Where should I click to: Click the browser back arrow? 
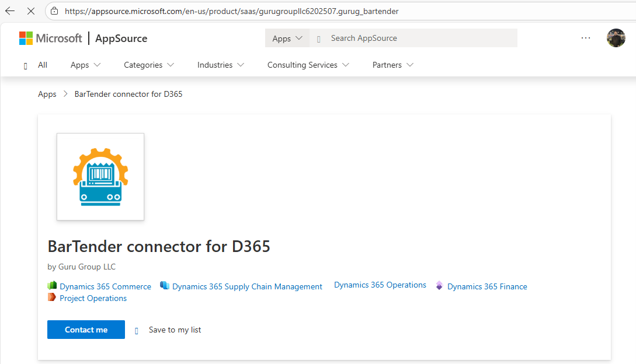click(x=11, y=11)
